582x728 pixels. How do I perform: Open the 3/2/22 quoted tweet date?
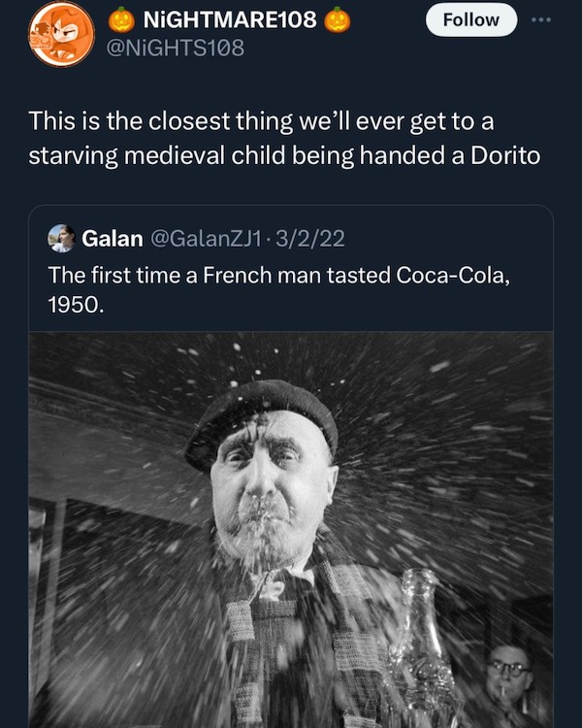pos(310,239)
